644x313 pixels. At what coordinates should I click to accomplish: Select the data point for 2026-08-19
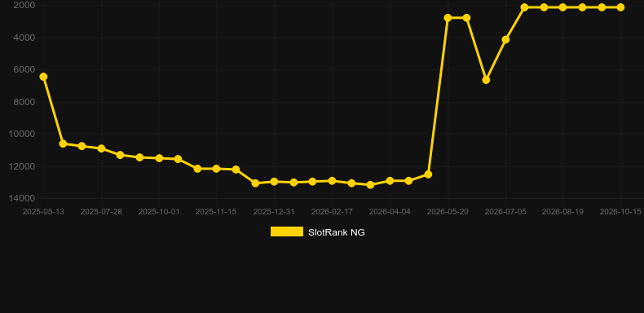[x=562, y=7]
